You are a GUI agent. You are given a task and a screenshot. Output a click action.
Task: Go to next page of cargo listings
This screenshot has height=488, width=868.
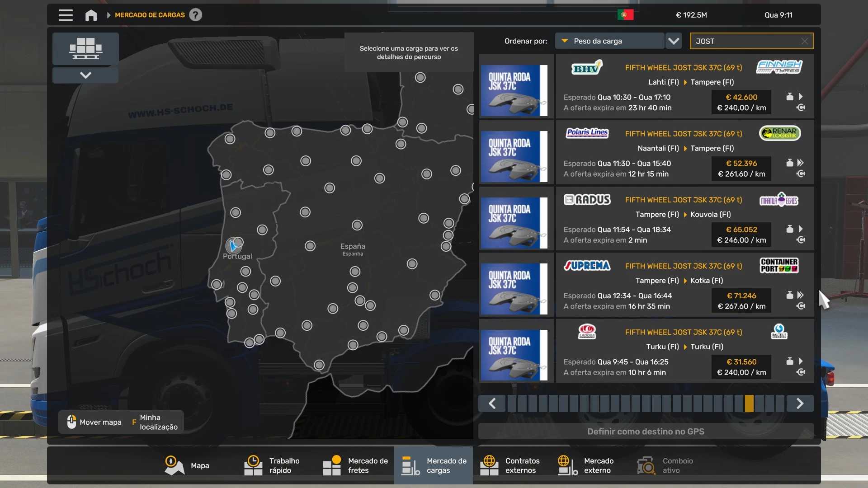tap(799, 403)
